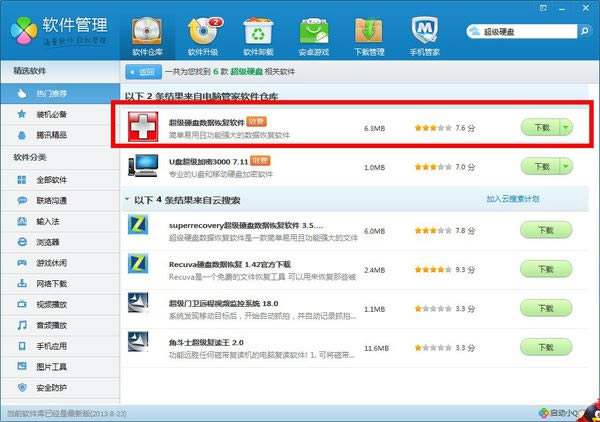This screenshot has width=600, height=422.
Task: Open U盘超级加密3000 7.11 title
Action: 209,162
